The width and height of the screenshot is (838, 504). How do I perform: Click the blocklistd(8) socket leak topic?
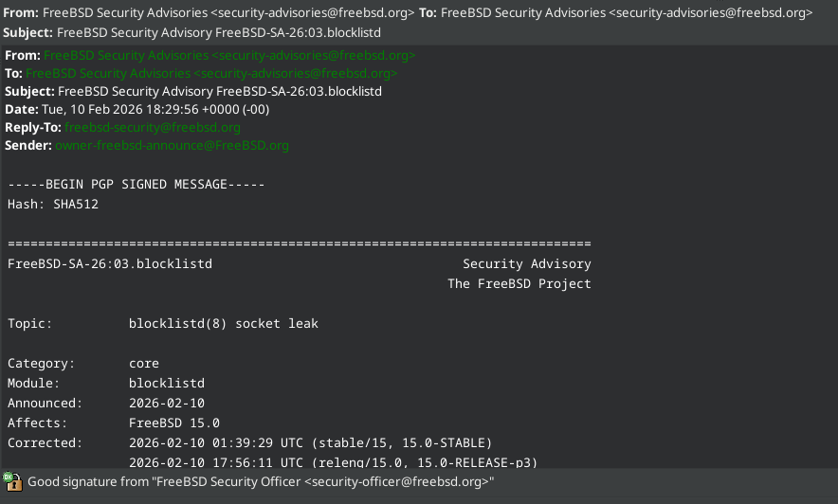coord(223,323)
